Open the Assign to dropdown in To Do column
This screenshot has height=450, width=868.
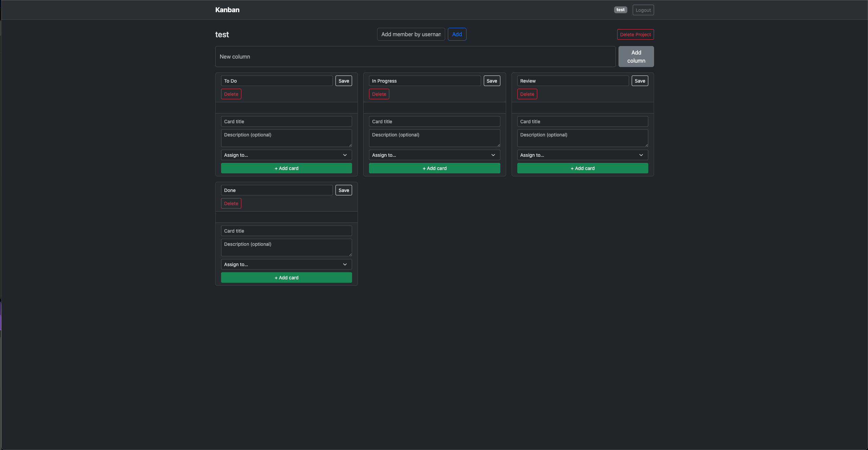click(x=286, y=155)
